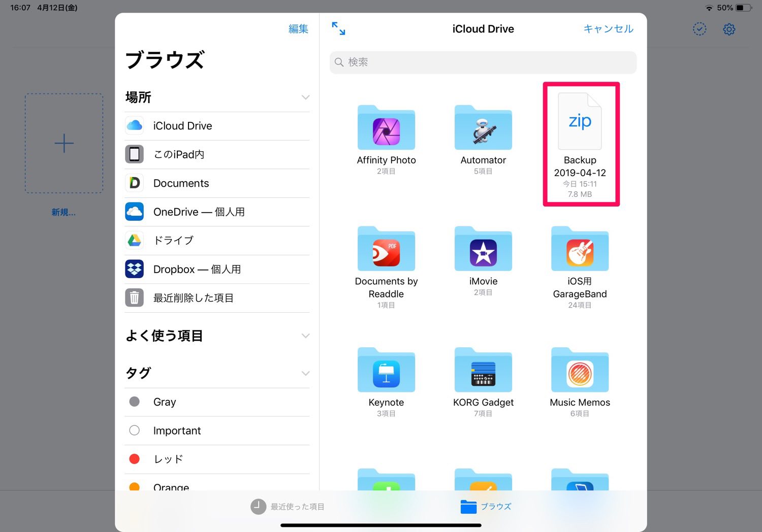Open 最近削除した項目 row

point(217,298)
